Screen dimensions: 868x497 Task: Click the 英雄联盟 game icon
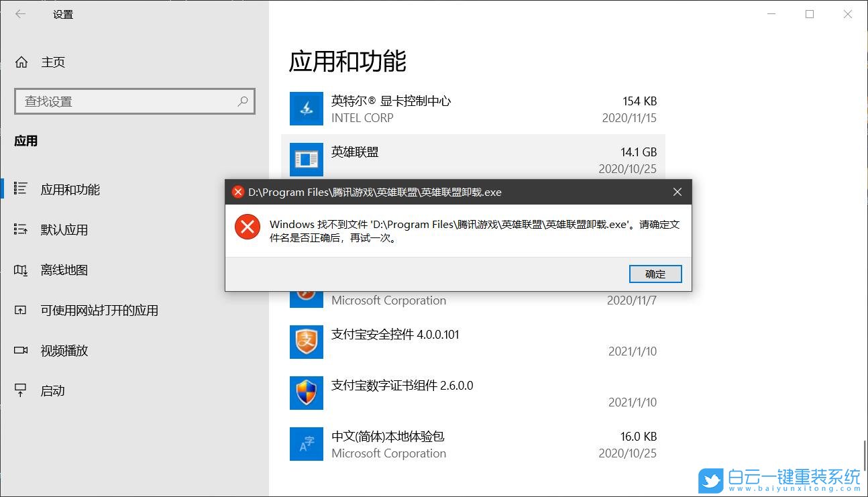pyautogui.click(x=306, y=159)
